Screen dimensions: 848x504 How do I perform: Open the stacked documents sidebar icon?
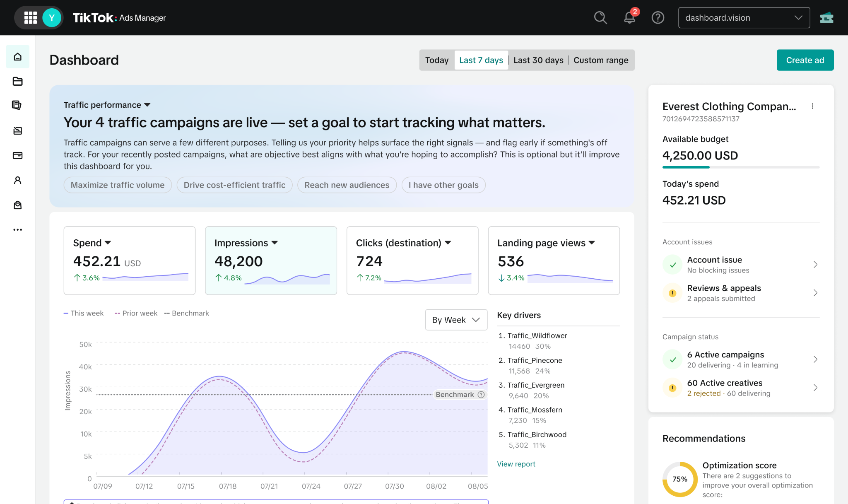[17, 106]
